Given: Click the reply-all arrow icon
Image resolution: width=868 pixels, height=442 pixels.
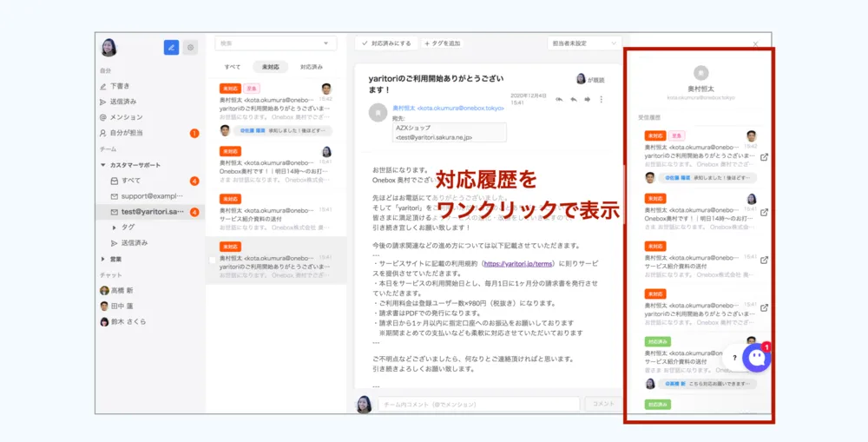Looking at the screenshot, I should point(559,100).
